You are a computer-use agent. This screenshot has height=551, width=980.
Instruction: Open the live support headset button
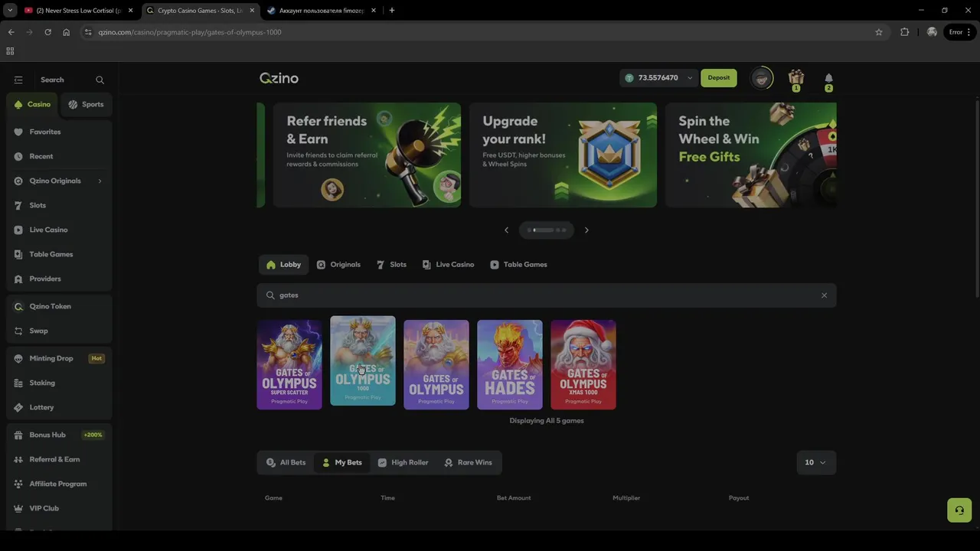(x=959, y=510)
